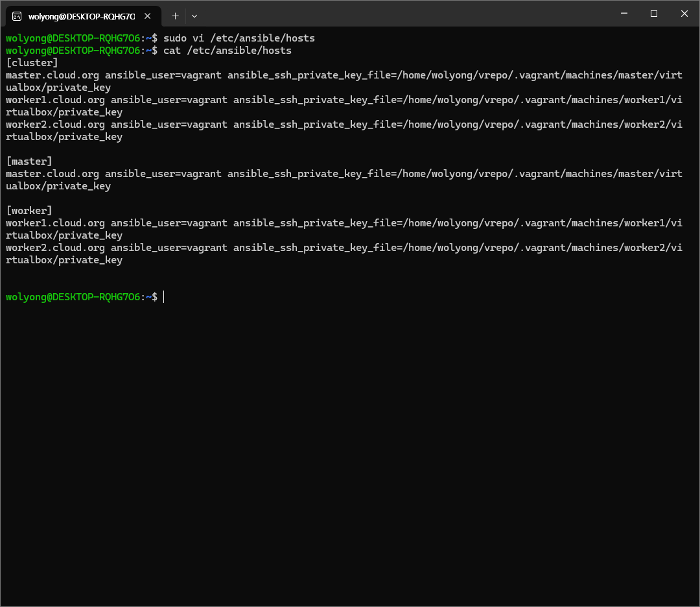This screenshot has height=607, width=700.
Task: Close the wolyong@DESKTOP tab
Action: (x=148, y=16)
